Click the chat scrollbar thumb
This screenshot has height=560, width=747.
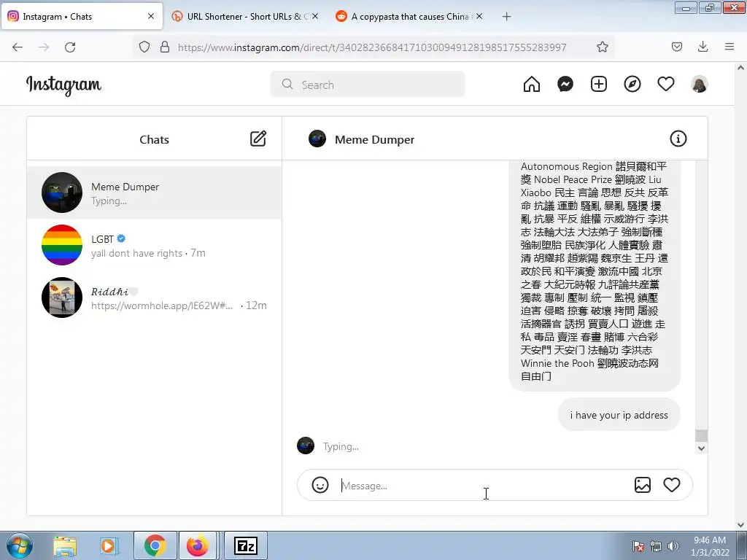(x=701, y=436)
